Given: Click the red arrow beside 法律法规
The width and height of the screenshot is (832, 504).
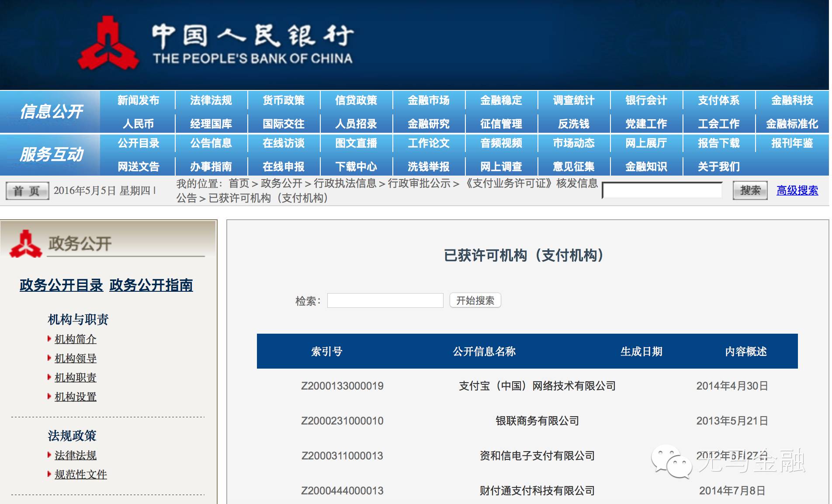Looking at the screenshot, I should pos(49,456).
